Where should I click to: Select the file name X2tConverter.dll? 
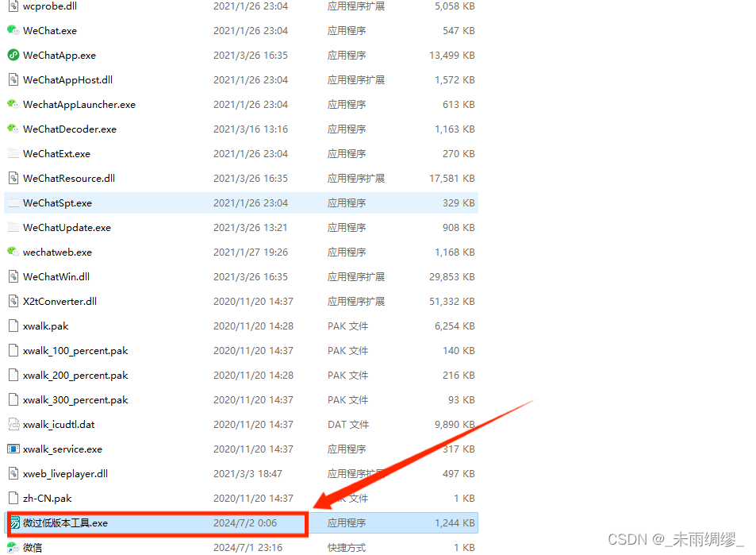tap(59, 301)
